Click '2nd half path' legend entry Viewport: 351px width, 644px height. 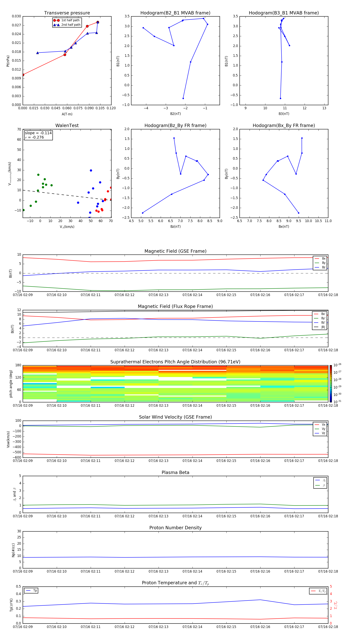coord(67,25)
